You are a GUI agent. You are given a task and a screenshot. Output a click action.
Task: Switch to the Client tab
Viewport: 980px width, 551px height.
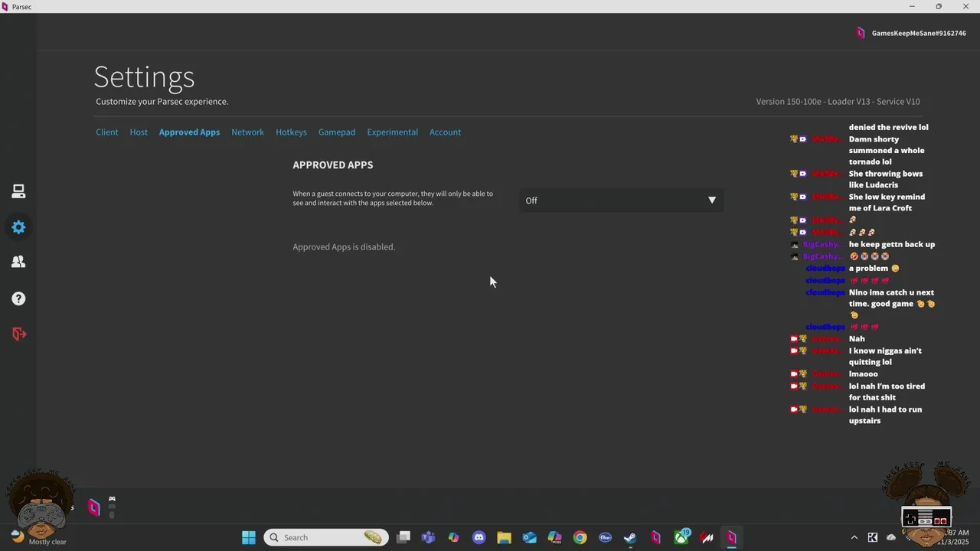coord(107,132)
